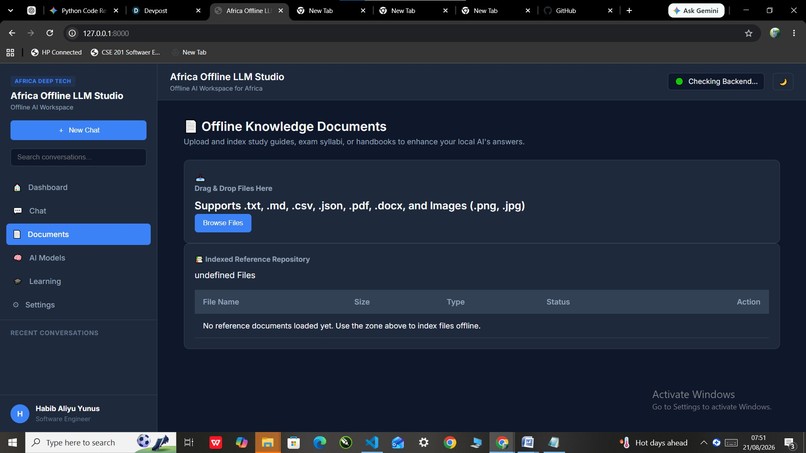Start a New Chat

(78, 130)
